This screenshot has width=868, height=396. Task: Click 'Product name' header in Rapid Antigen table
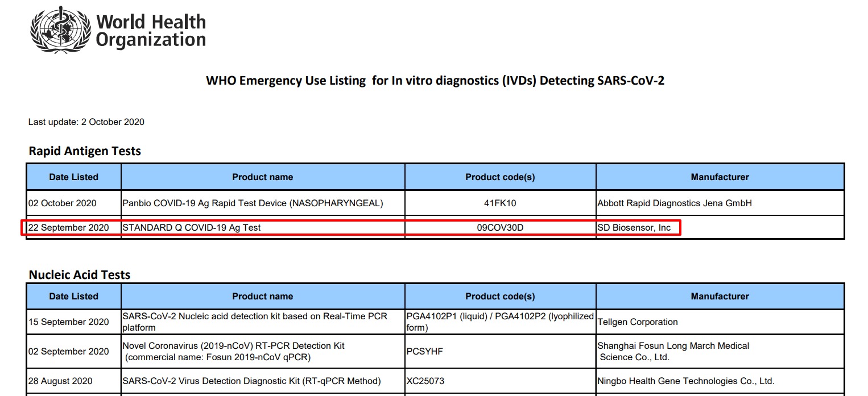263,177
